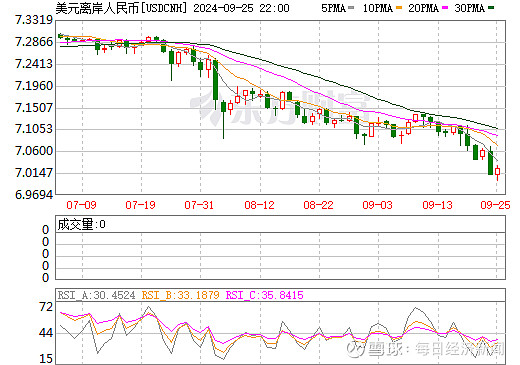Click the 10PMA orange legend swatch
Viewport: 520px width, 365px height.
398,8
